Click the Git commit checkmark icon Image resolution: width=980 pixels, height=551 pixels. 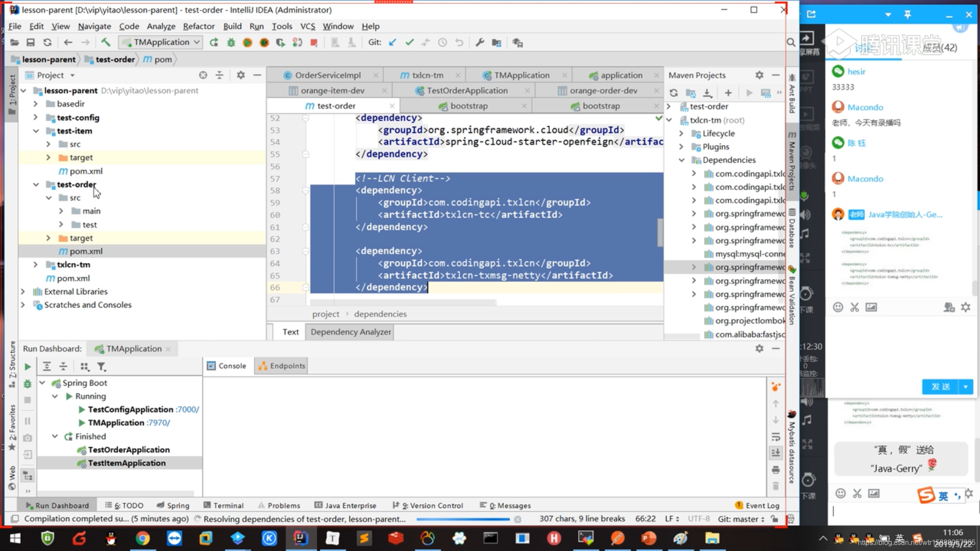tap(409, 43)
